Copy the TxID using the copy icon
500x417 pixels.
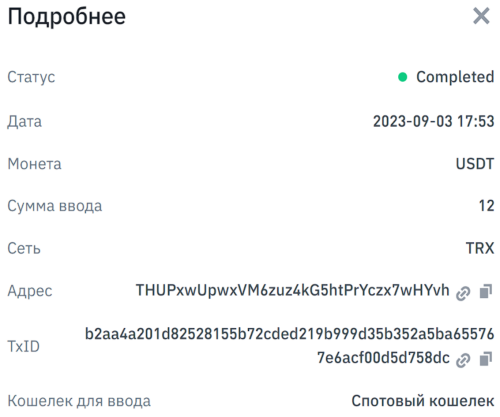tap(486, 359)
